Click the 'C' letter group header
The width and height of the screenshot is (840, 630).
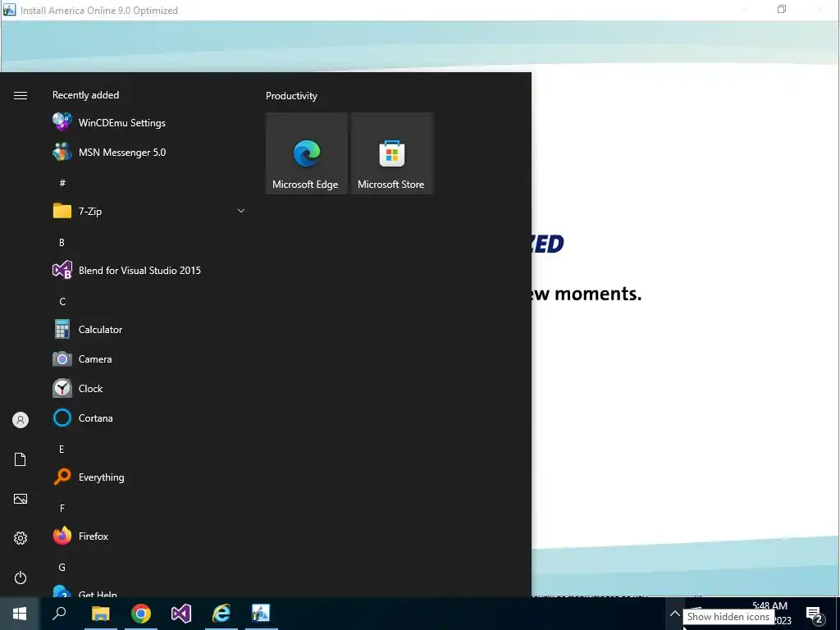62,302
